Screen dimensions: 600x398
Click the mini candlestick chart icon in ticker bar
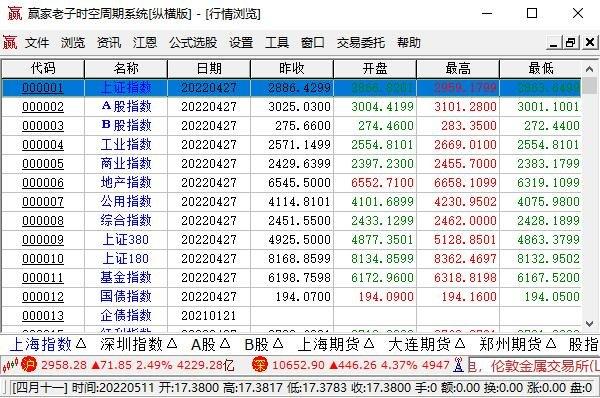pyautogui.click(x=10, y=365)
